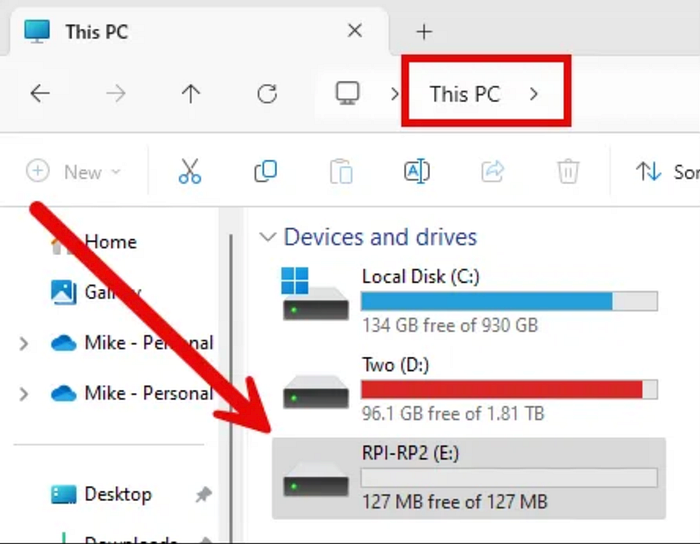Click the Copy icon in toolbar
700x544 pixels.
click(x=265, y=172)
